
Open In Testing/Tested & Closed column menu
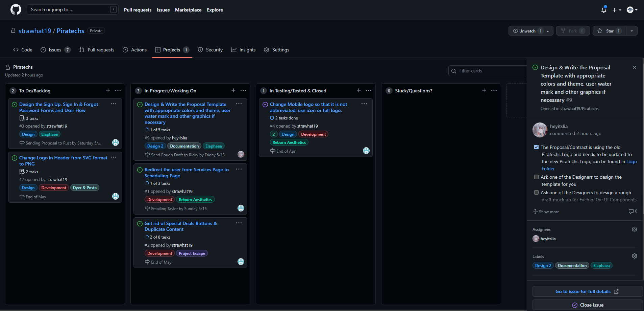coord(369,90)
